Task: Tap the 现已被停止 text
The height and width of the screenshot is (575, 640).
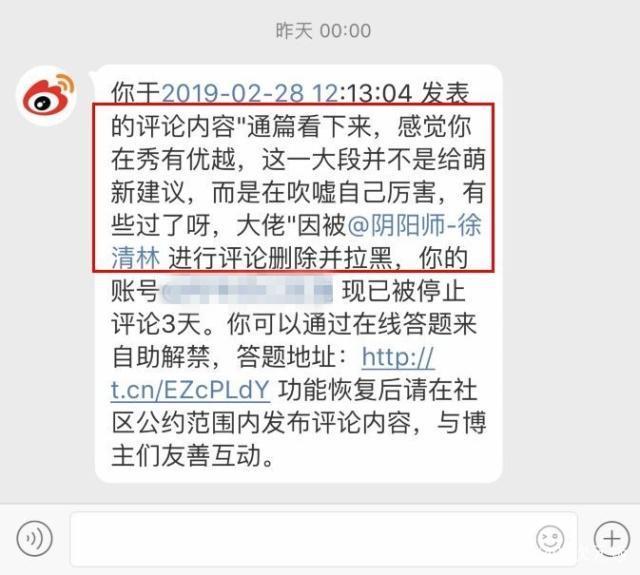Action: 404,291
